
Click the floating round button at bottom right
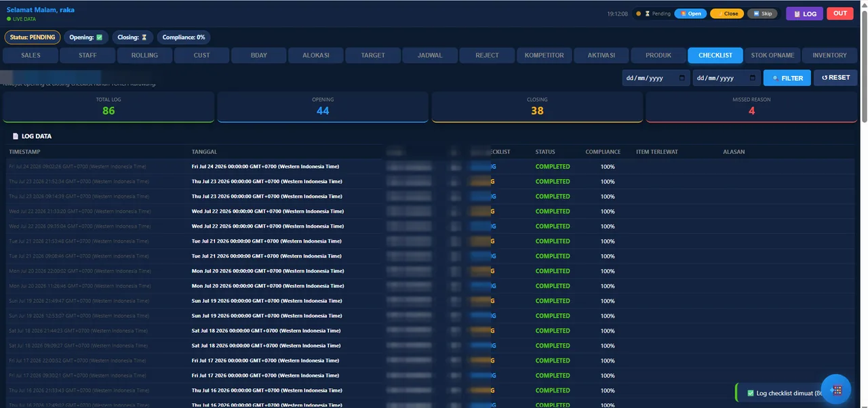coord(836,389)
